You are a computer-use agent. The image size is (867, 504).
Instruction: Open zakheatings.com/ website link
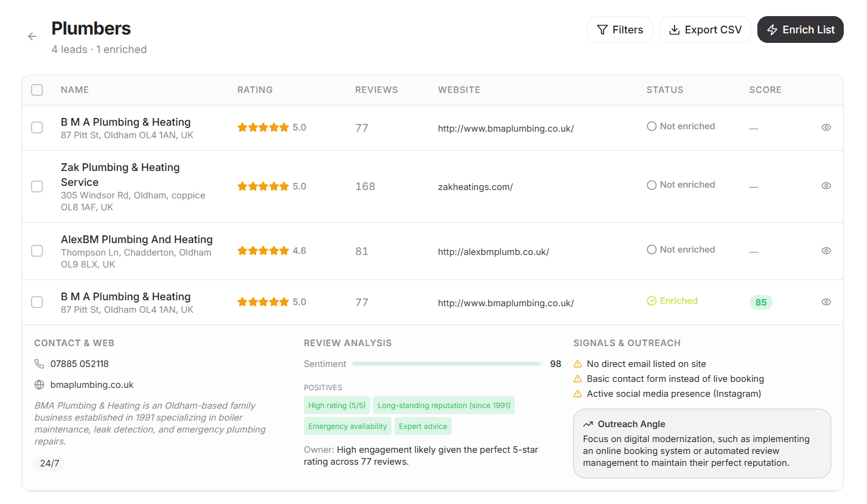[x=476, y=187]
